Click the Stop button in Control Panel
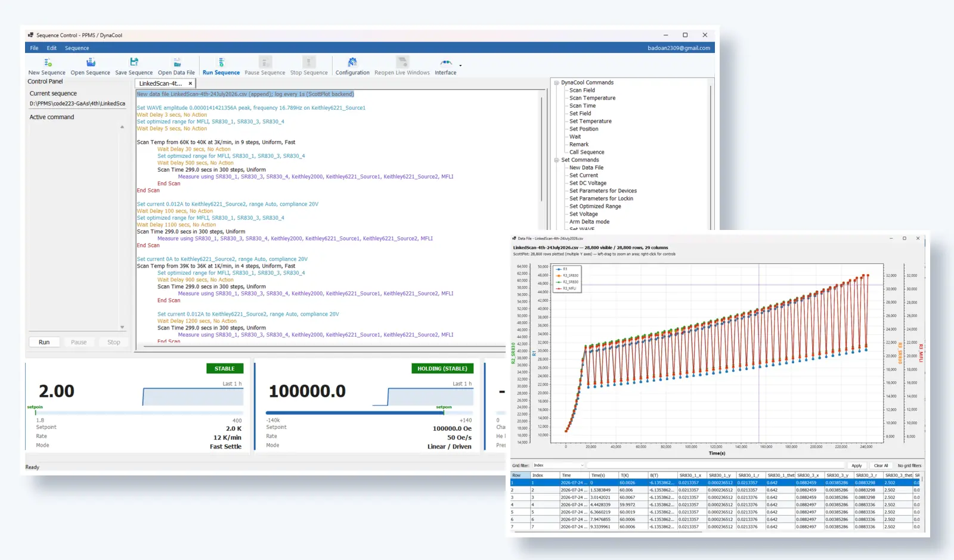The image size is (954, 560). (x=114, y=343)
